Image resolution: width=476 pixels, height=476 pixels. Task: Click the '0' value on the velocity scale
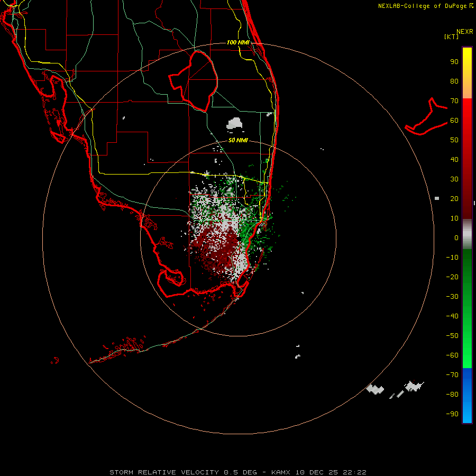[456, 237]
